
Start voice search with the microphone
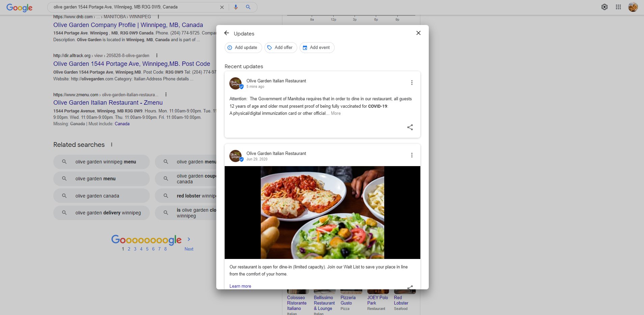pyautogui.click(x=236, y=7)
